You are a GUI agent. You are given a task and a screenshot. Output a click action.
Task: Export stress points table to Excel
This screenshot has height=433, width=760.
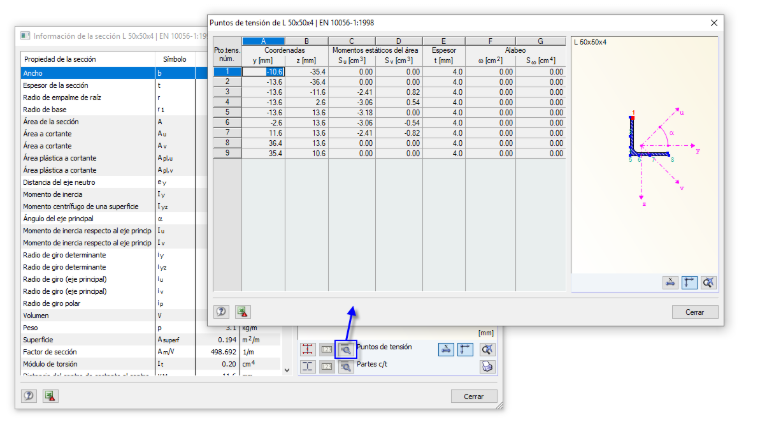(x=243, y=312)
